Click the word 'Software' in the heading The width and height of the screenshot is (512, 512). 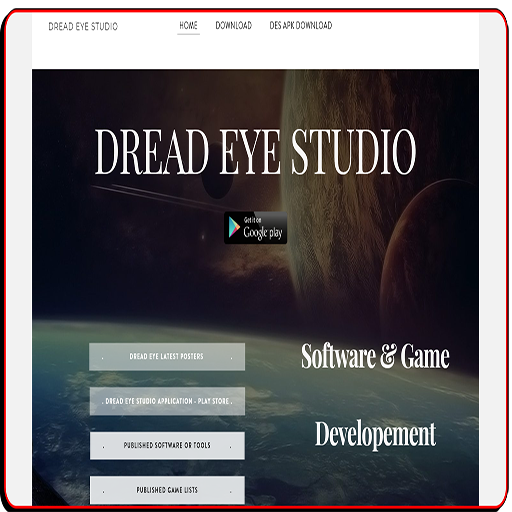[338, 356]
